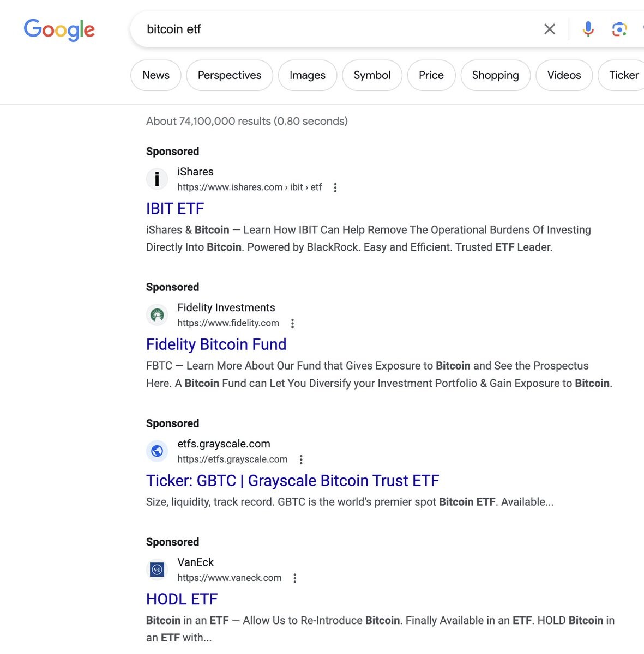The width and height of the screenshot is (644, 654).
Task: Click the VanEck favicon icon
Action: 157,570
